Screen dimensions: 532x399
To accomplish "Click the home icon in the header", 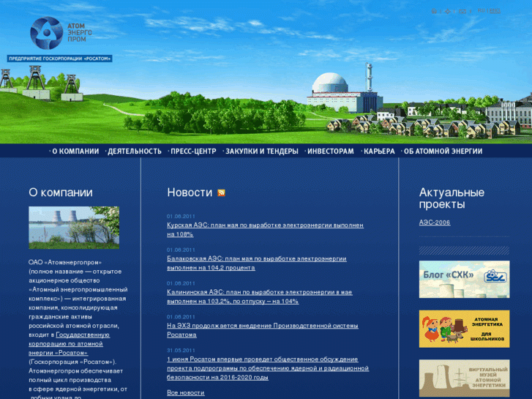I will click(x=434, y=11).
